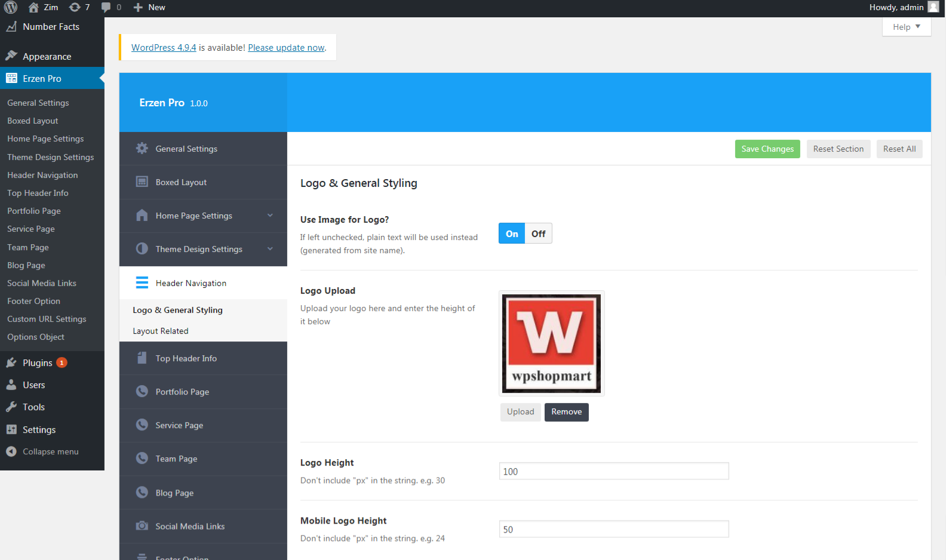Focus the Logo Height input field
This screenshot has height=560, width=946.
click(614, 471)
